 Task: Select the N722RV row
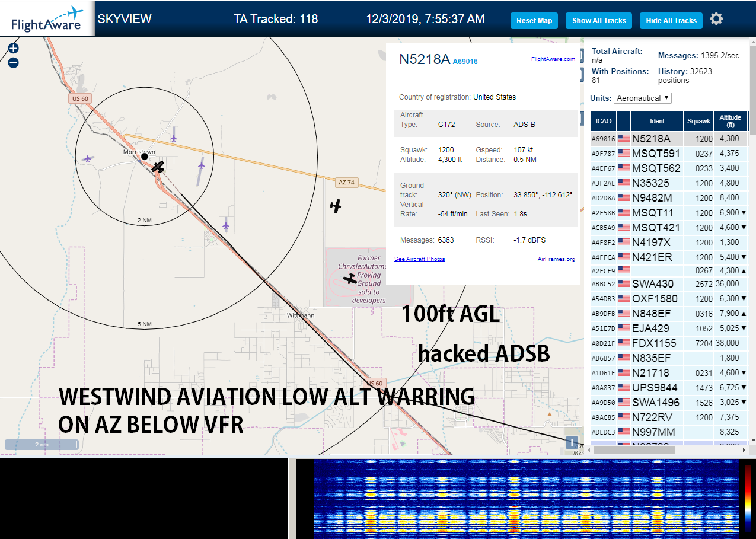(669, 417)
